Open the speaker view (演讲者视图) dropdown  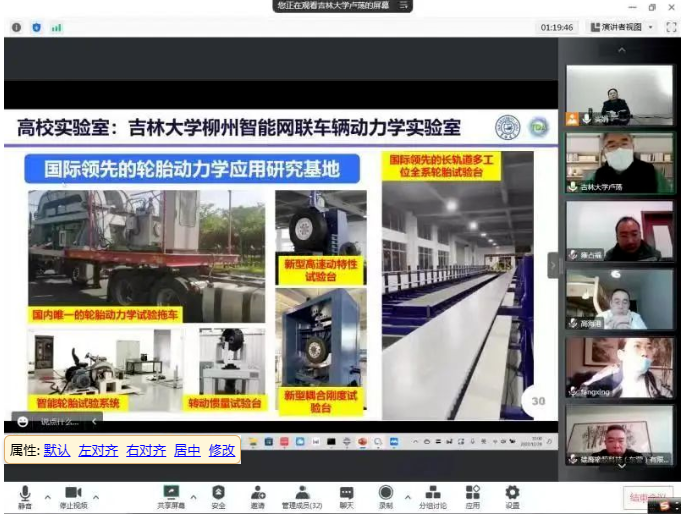[x=622, y=27]
